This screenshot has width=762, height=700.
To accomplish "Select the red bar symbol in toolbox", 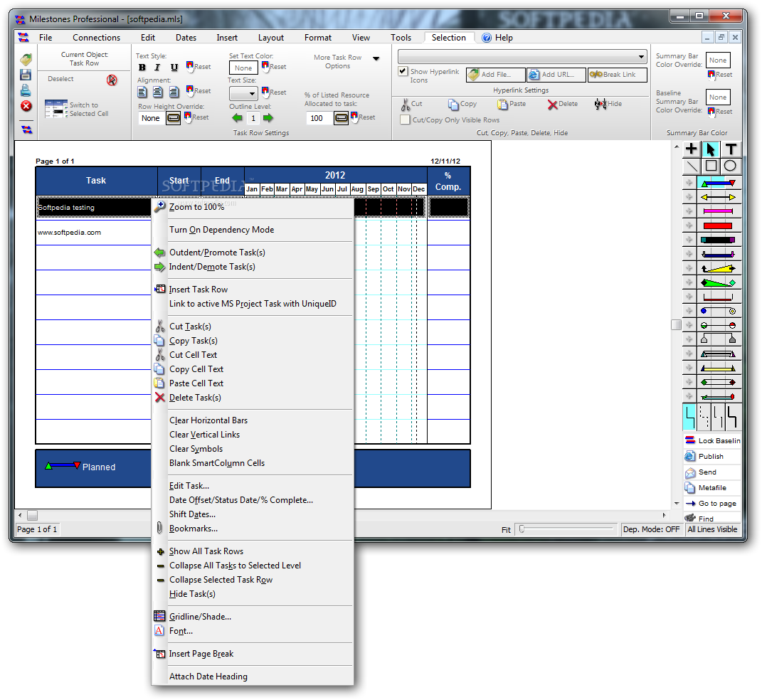I will [719, 226].
